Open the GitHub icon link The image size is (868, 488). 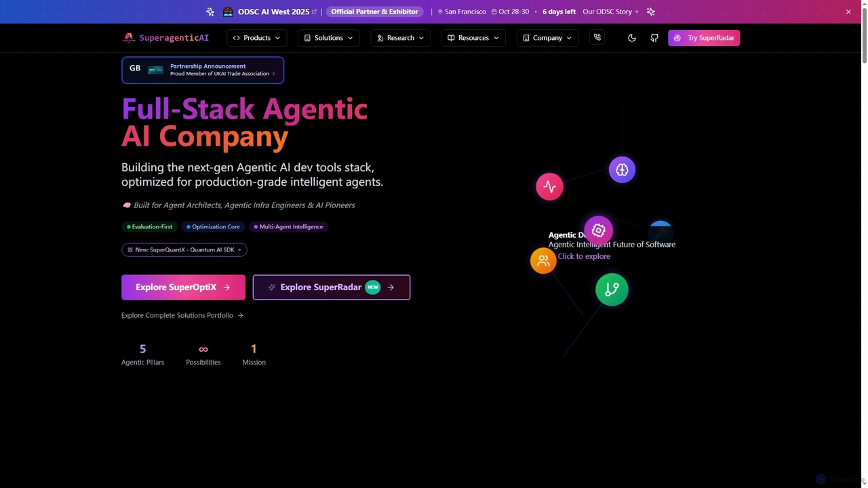[654, 38]
